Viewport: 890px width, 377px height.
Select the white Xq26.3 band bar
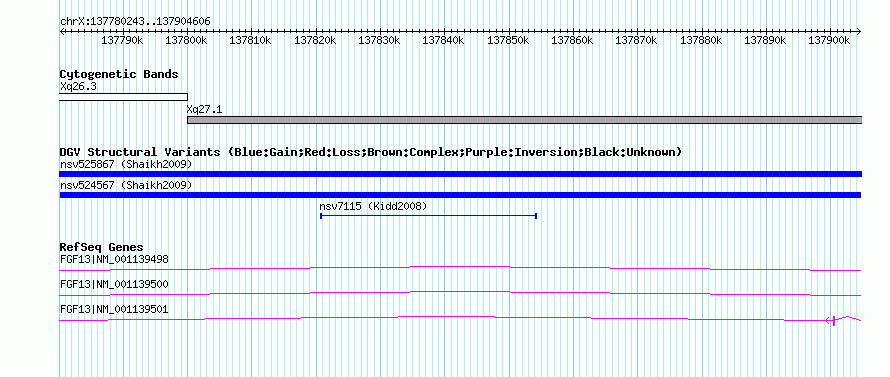point(123,97)
